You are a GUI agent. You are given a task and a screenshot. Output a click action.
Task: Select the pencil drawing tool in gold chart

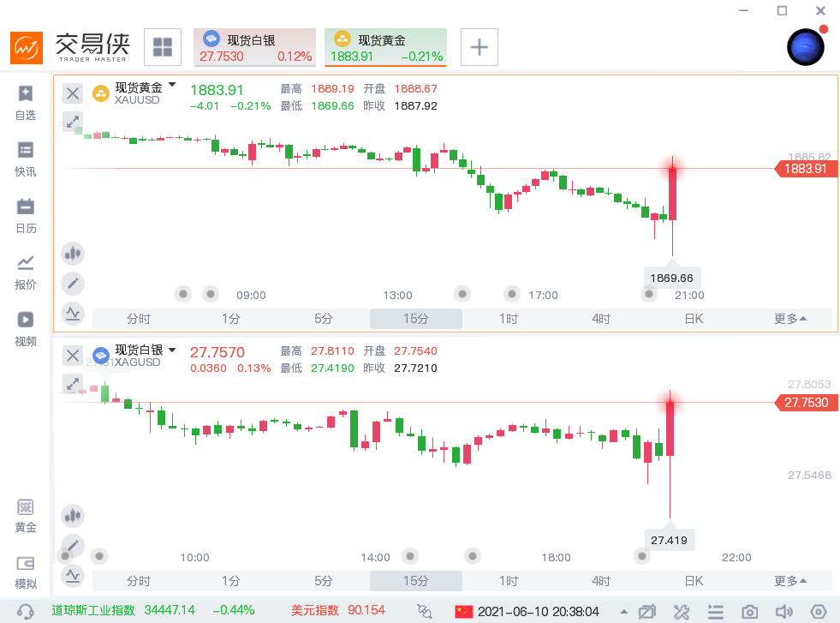73,283
